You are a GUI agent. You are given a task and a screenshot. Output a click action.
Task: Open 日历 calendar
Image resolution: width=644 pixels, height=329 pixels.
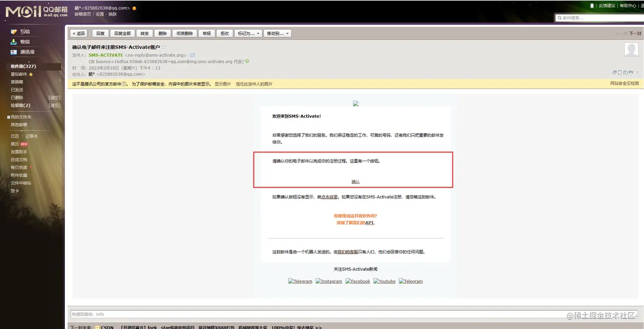15,136
